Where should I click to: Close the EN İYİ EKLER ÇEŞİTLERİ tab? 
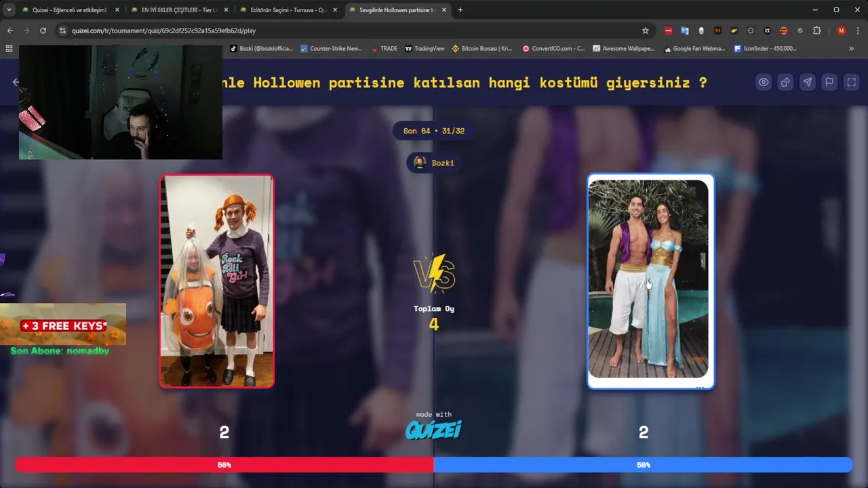click(226, 10)
